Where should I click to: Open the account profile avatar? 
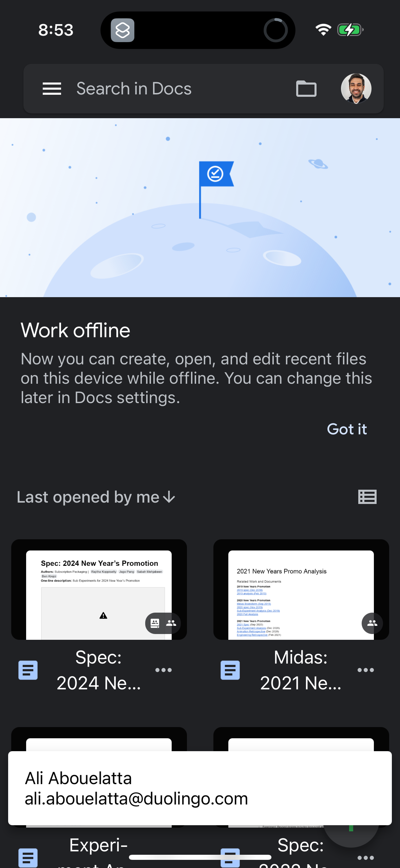click(x=356, y=89)
